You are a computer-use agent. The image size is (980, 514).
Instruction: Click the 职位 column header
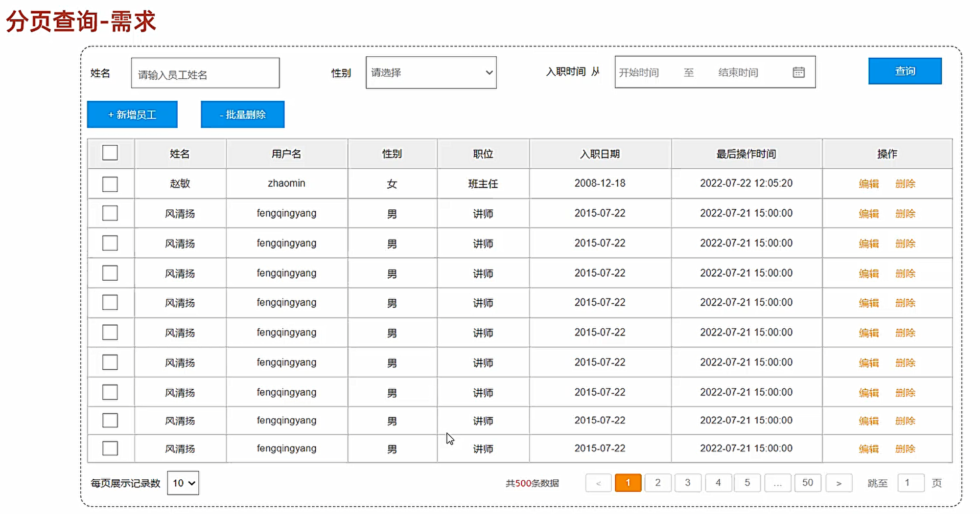click(x=483, y=154)
